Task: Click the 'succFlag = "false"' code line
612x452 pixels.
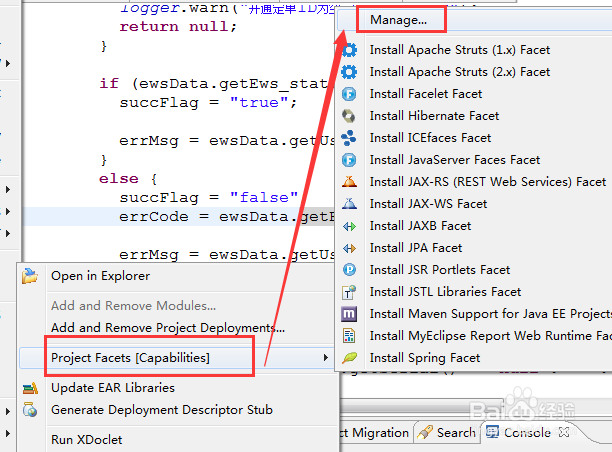Action: coord(209,198)
